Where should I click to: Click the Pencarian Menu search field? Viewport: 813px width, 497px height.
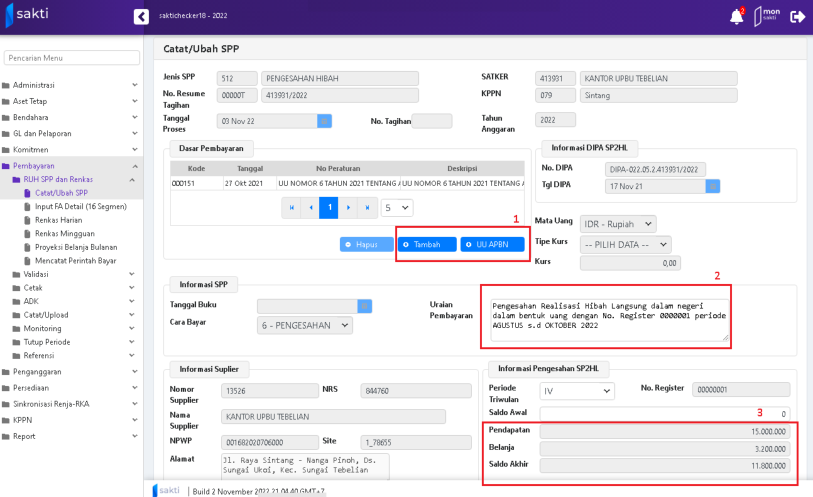[x=72, y=58]
